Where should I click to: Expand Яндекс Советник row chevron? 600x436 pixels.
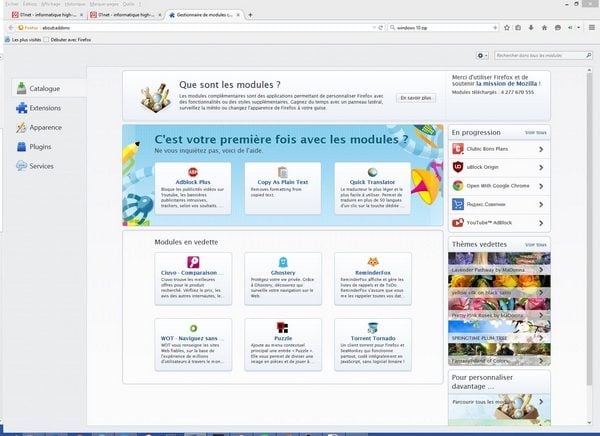tap(541, 204)
